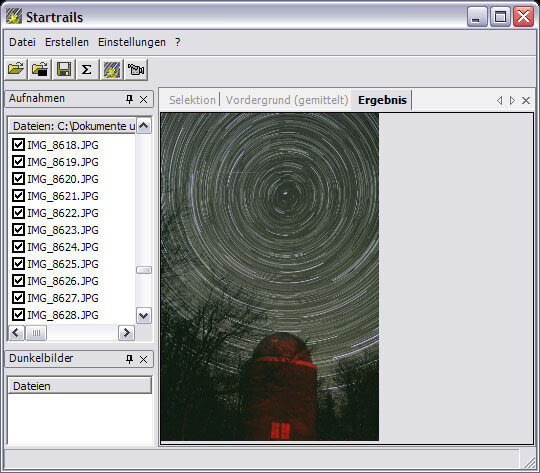Click file list scroll left arrow
Screen dimensions: 540x473
tap(16, 333)
